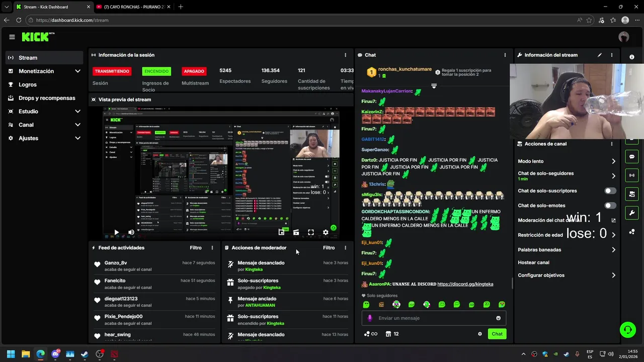Open Chat de solo-seguidores options chevron
Screen dimensions: 644x362
click(613, 176)
